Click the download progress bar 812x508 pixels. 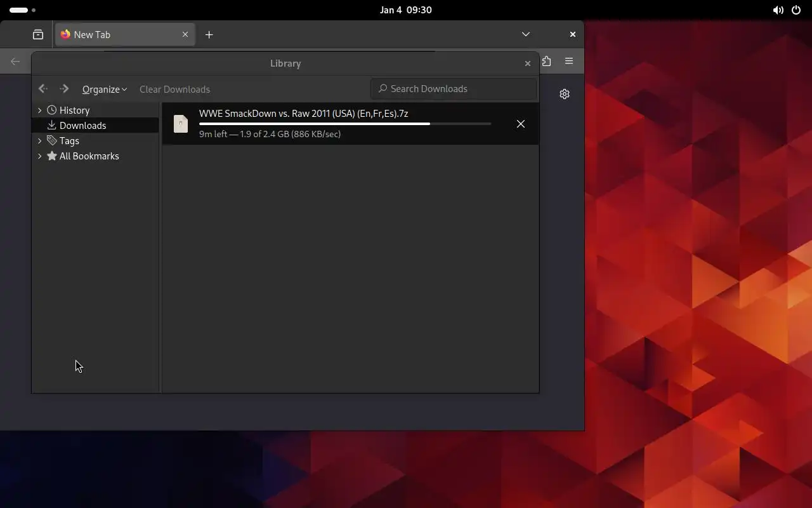345,124
